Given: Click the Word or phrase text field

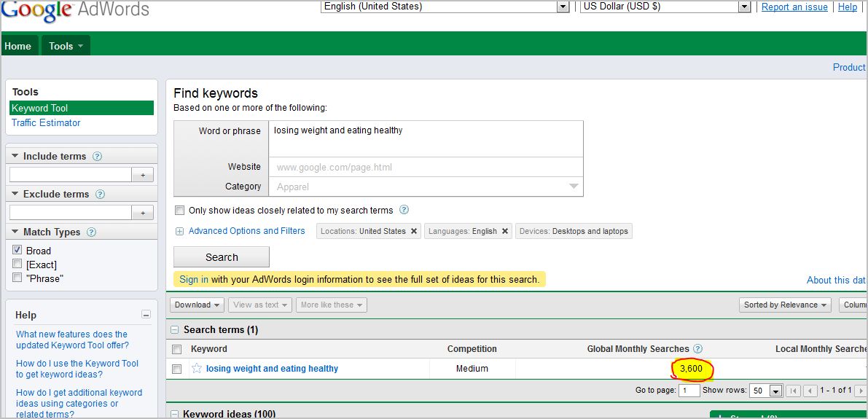Looking at the screenshot, I should point(426,138).
